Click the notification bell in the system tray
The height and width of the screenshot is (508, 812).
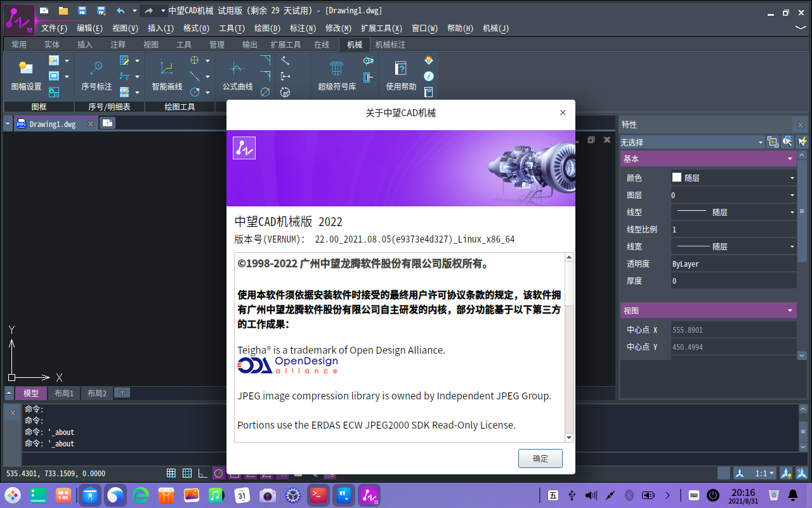[793, 495]
